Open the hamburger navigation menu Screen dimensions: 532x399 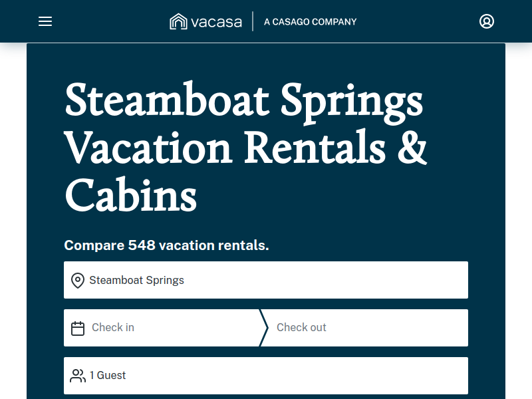[45, 21]
